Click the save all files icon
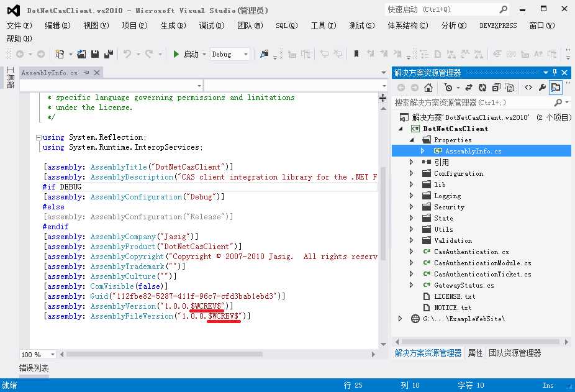 (109, 54)
